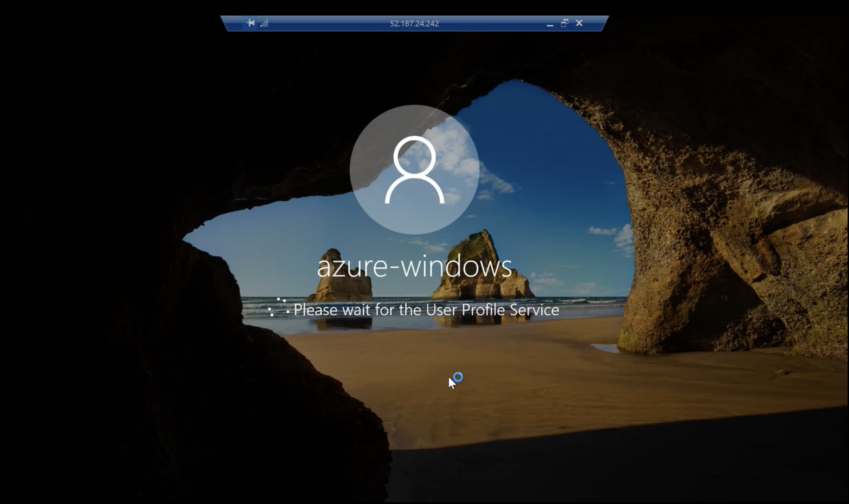Minimize the remote desktop session
The width and height of the screenshot is (849, 504).
coord(550,24)
